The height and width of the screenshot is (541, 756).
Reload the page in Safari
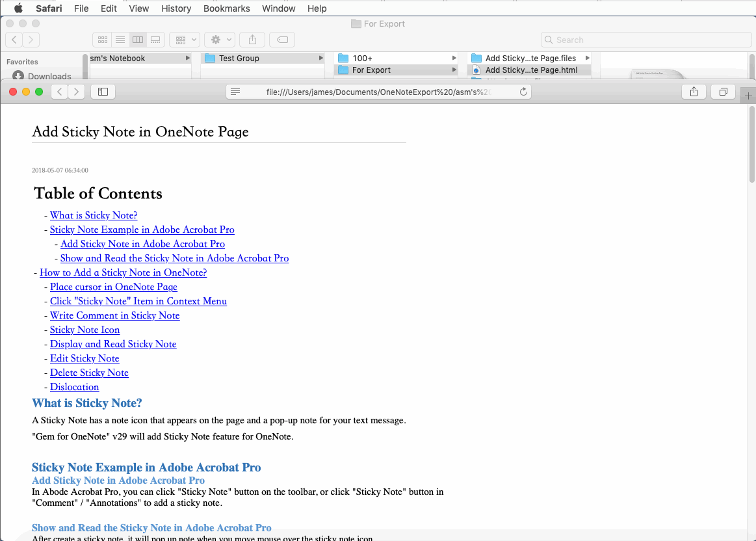[x=523, y=92]
